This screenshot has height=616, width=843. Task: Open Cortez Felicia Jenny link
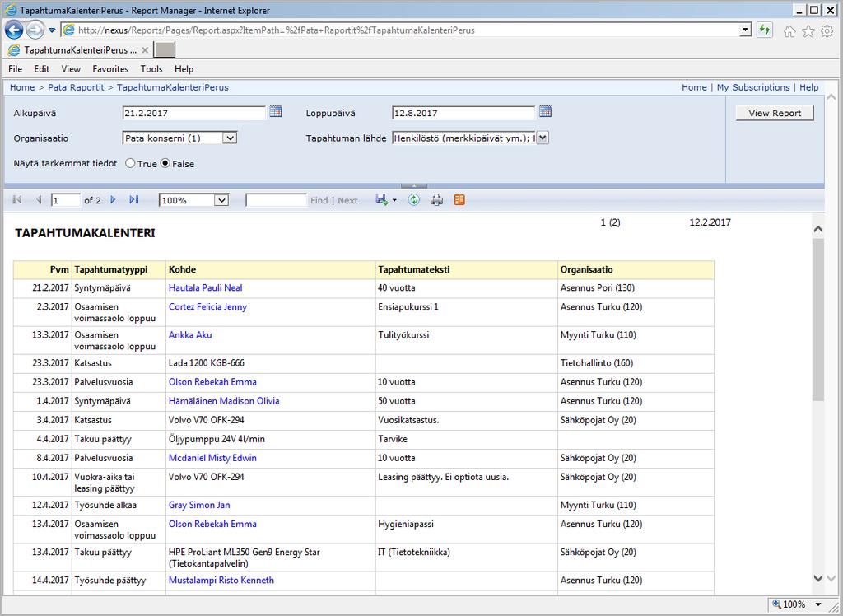[207, 306]
